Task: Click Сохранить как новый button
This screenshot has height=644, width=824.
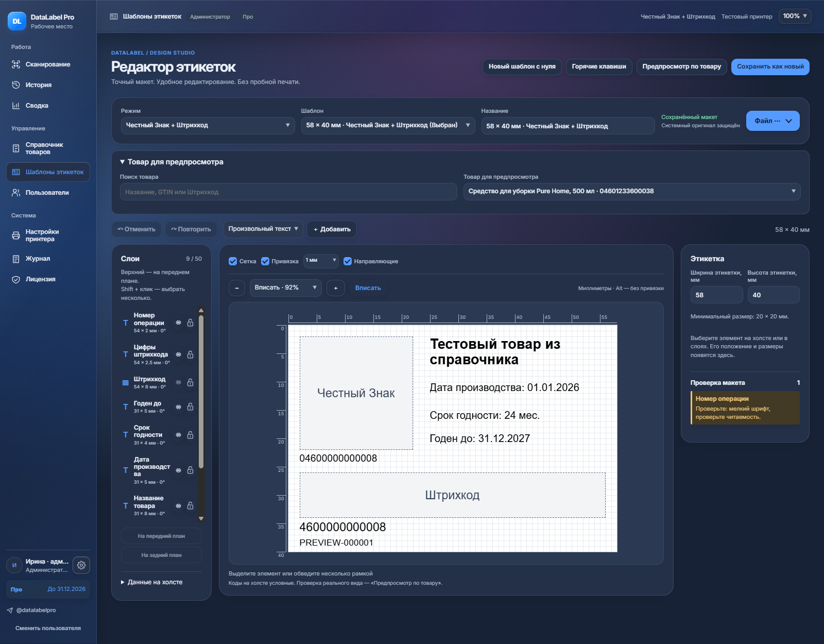Action: [x=770, y=67]
